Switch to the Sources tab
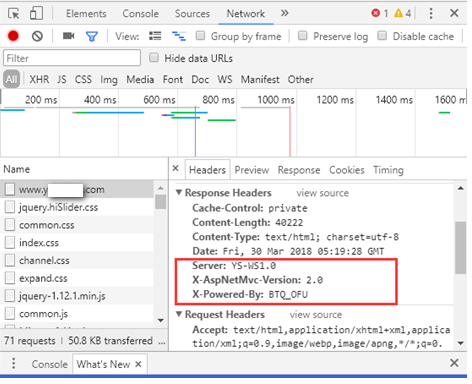Viewport: 472px width, 384px height. [192, 14]
